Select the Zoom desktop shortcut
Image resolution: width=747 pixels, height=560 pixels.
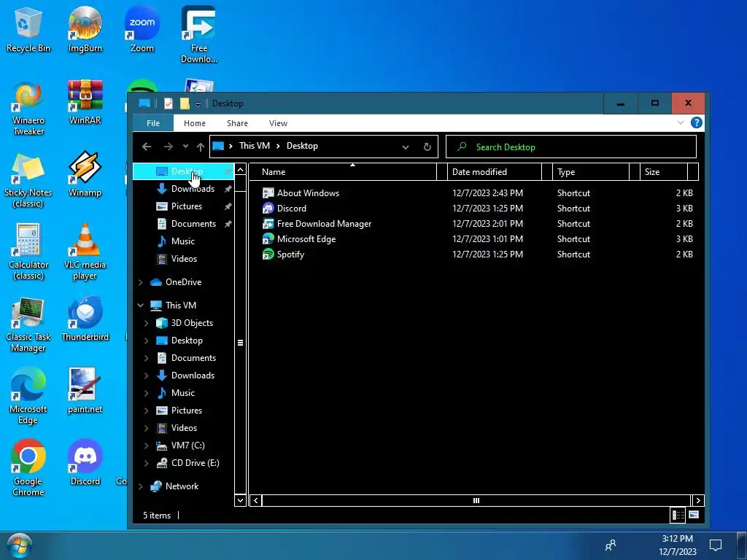[x=142, y=29]
